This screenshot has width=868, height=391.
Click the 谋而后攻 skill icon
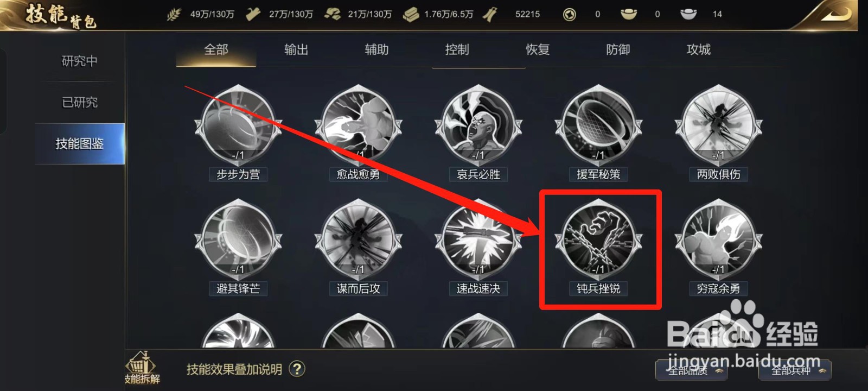click(358, 241)
